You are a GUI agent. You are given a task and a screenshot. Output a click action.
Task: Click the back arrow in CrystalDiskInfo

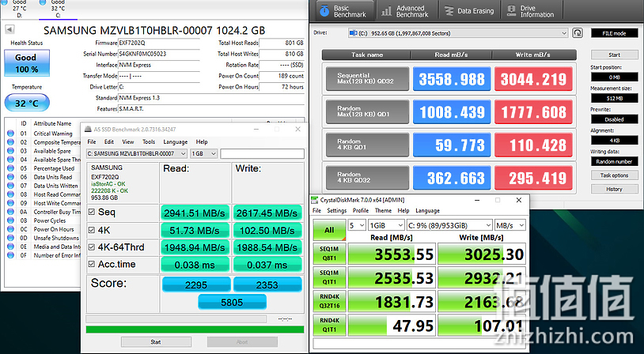pyautogui.click(x=9, y=29)
